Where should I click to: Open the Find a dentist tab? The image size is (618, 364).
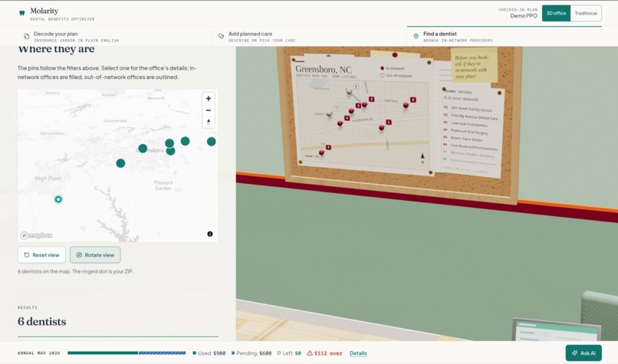[505, 37]
